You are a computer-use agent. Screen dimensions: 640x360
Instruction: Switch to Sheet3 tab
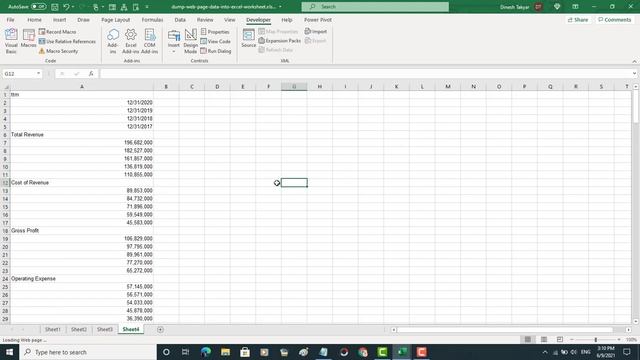click(104, 329)
